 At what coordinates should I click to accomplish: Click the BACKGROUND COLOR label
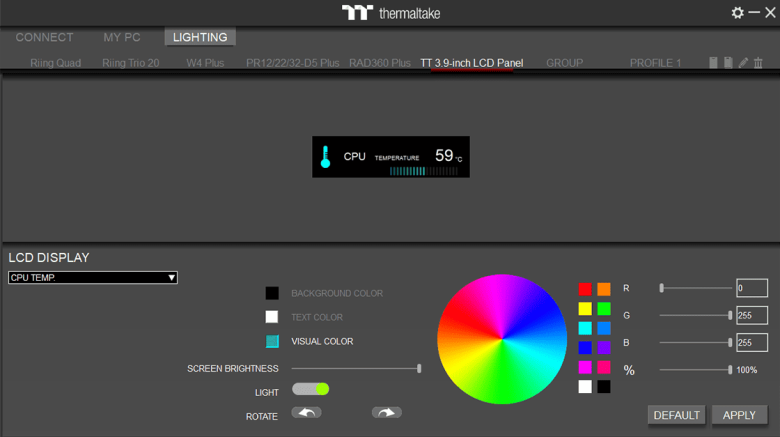[x=337, y=293]
